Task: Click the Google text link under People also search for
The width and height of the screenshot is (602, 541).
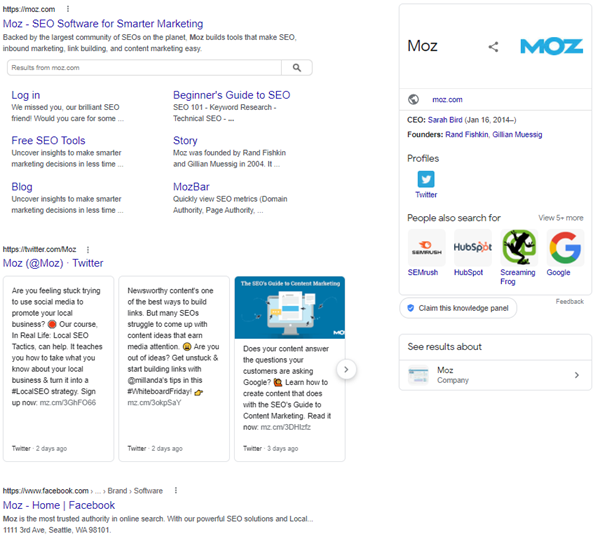Action: tap(558, 272)
